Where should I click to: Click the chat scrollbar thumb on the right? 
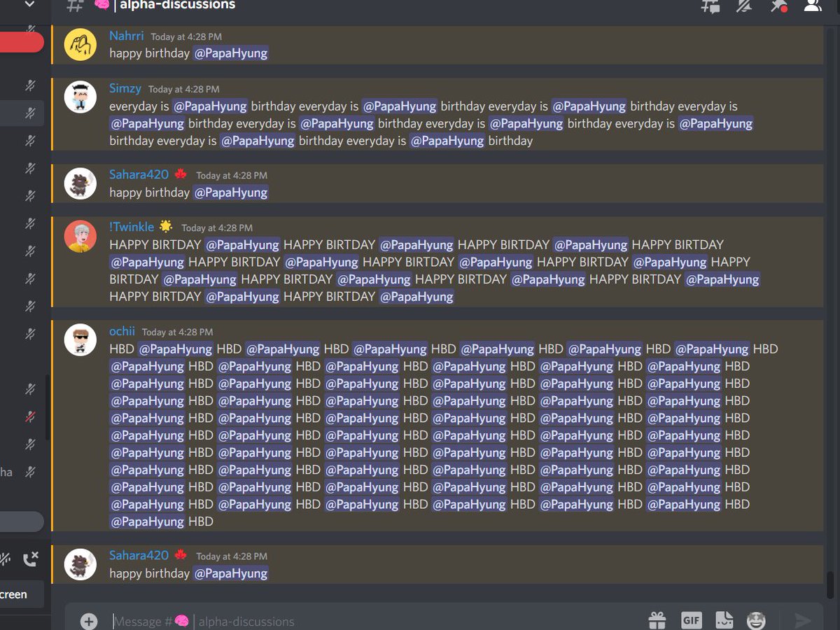pyautogui.click(x=830, y=585)
